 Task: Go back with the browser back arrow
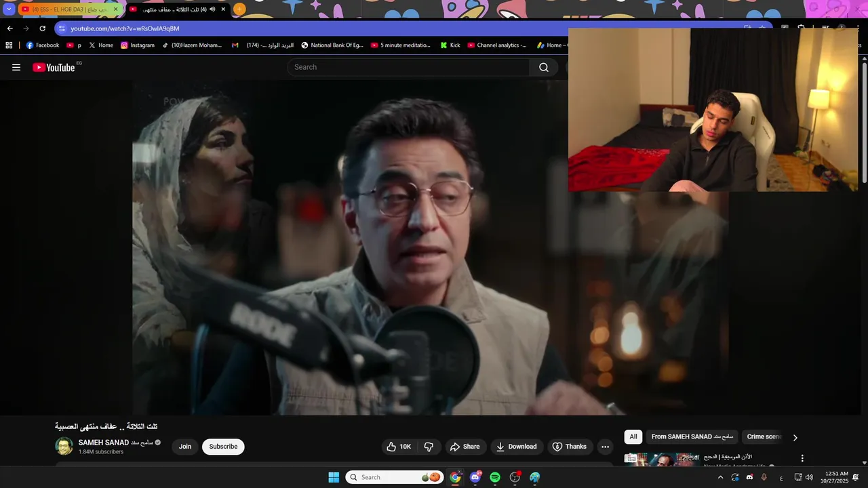9,28
